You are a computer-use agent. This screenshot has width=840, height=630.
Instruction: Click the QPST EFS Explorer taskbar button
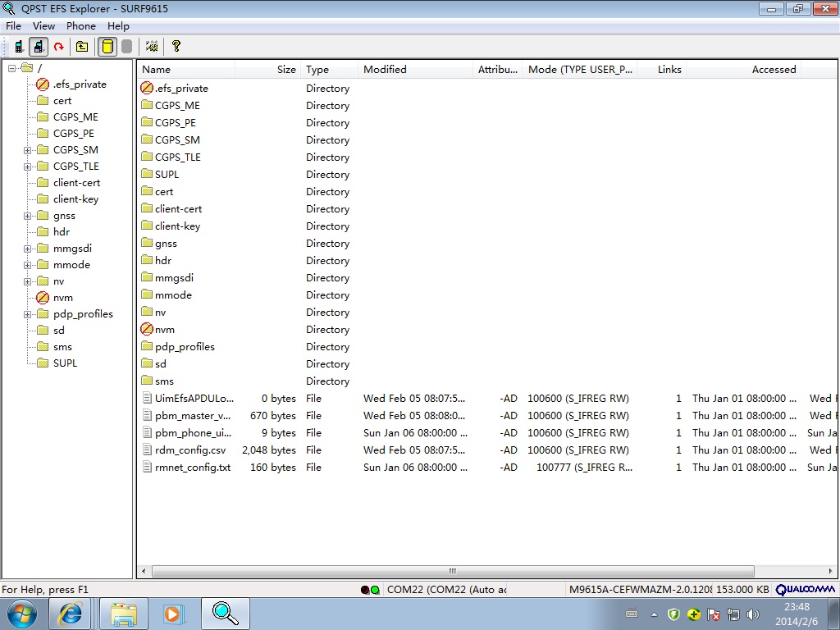point(225,614)
